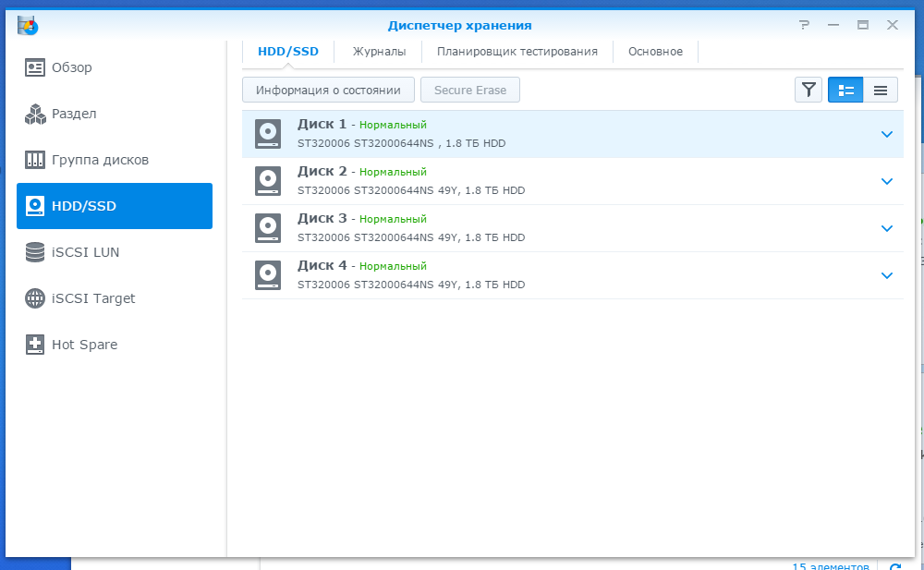Close the Диспетчер хранения window
The image size is (924, 570).
coord(893,25)
